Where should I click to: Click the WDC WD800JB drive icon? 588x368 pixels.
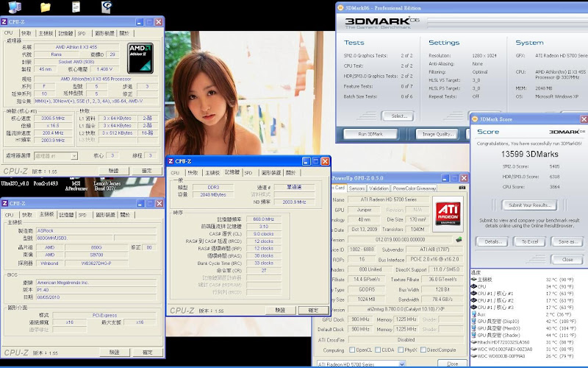point(473,356)
